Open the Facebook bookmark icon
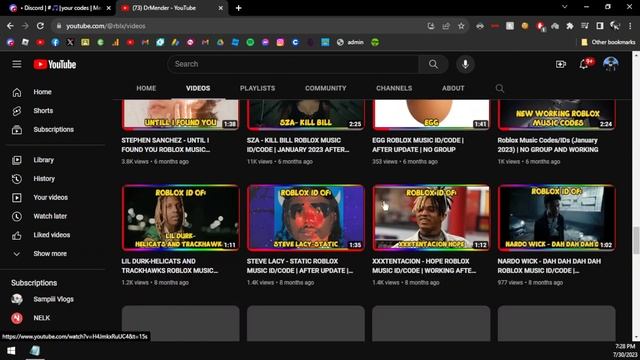This screenshot has width=640, height=360. [55, 42]
